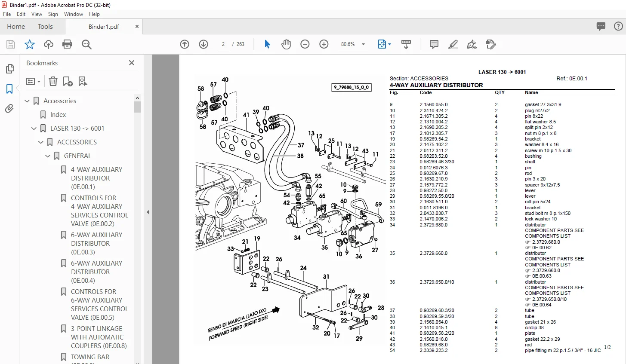Open the Help menu
This screenshot has width=626, height=364.
point(94,14)
